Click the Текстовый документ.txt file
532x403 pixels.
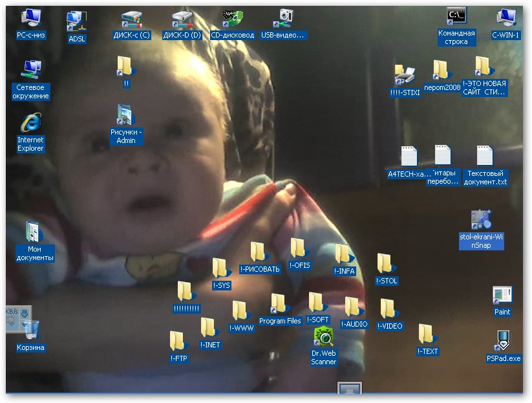486,157
